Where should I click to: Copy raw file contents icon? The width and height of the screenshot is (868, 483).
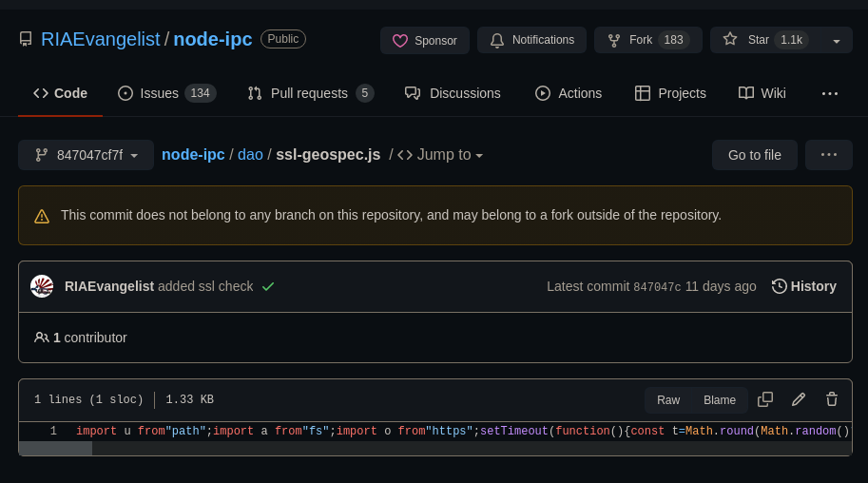coord(765,399)
